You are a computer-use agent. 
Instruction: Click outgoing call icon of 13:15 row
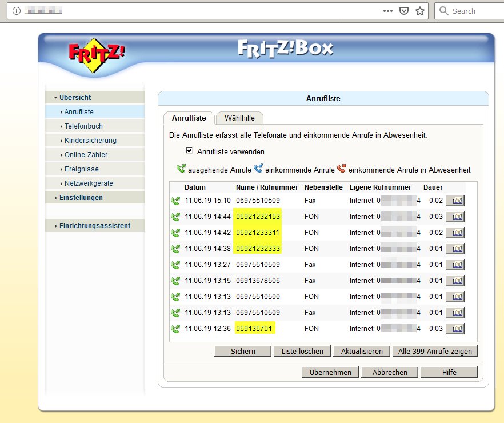tap(175, 281)
